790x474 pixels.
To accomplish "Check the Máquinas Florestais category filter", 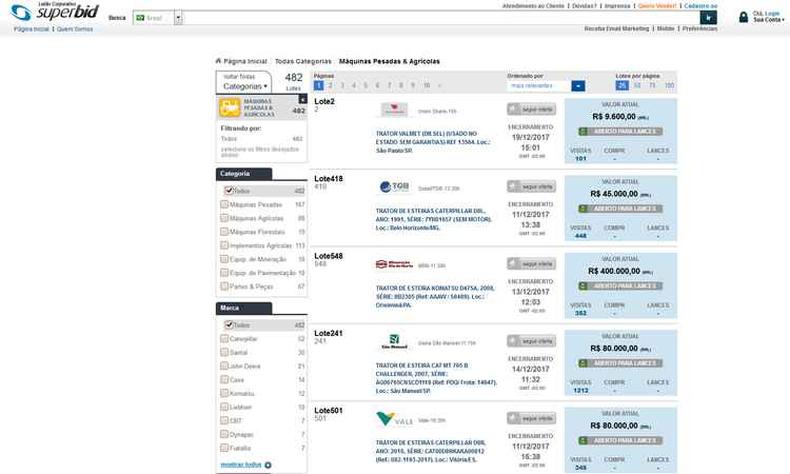I will point(224,232).
